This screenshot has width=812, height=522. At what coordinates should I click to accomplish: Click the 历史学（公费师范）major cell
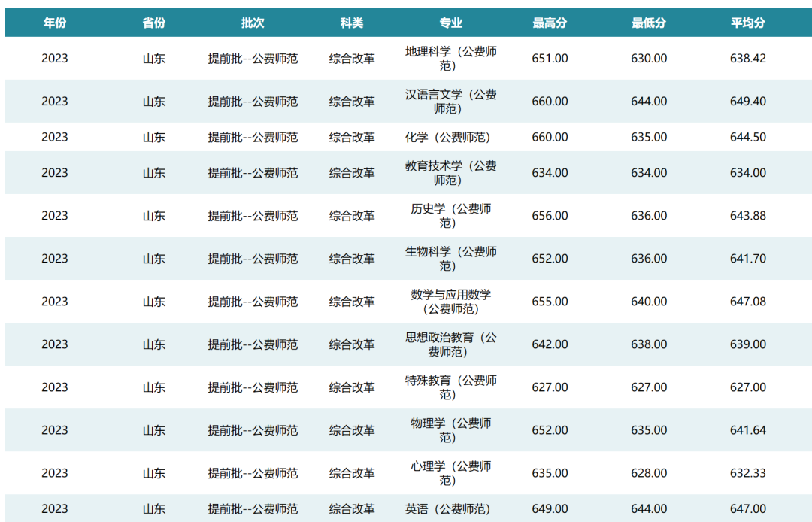pos(450,215)
